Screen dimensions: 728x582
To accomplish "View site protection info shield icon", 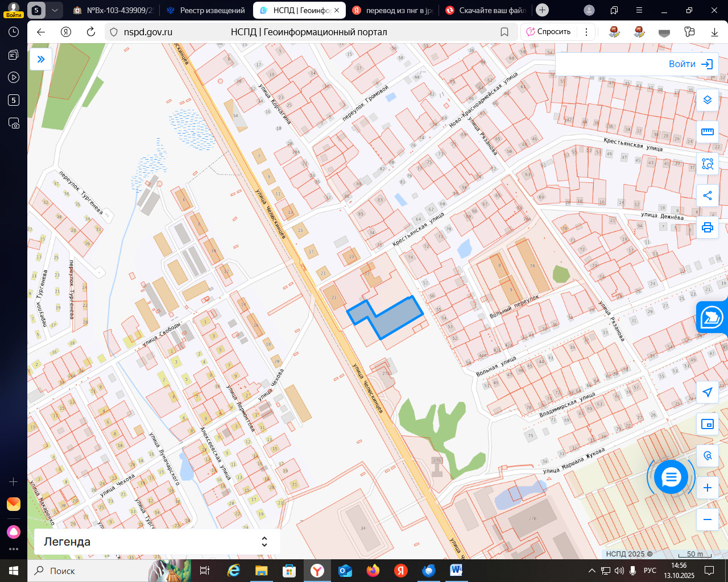I will point(113,32).
